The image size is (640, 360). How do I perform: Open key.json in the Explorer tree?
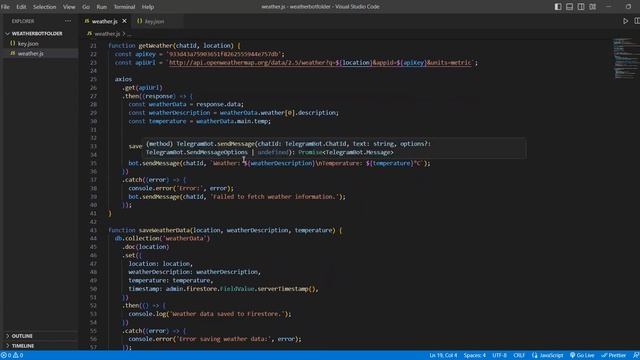[28, 43]
